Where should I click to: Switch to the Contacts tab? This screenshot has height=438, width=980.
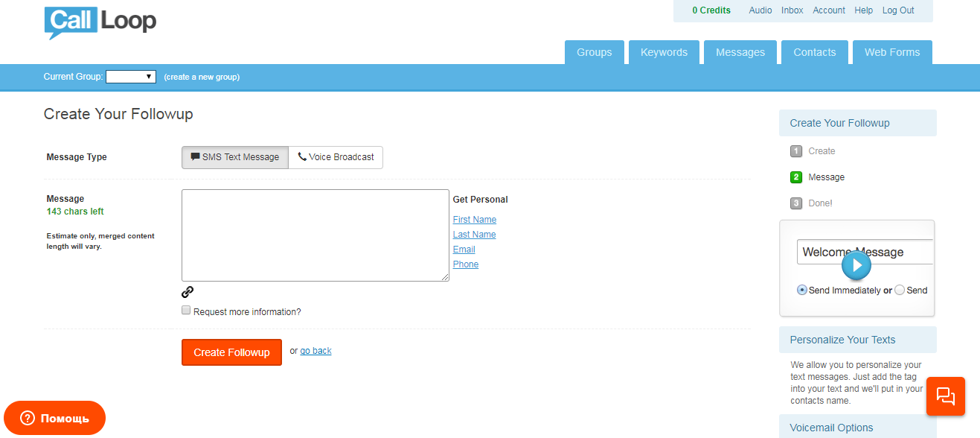tap(814, 51)
